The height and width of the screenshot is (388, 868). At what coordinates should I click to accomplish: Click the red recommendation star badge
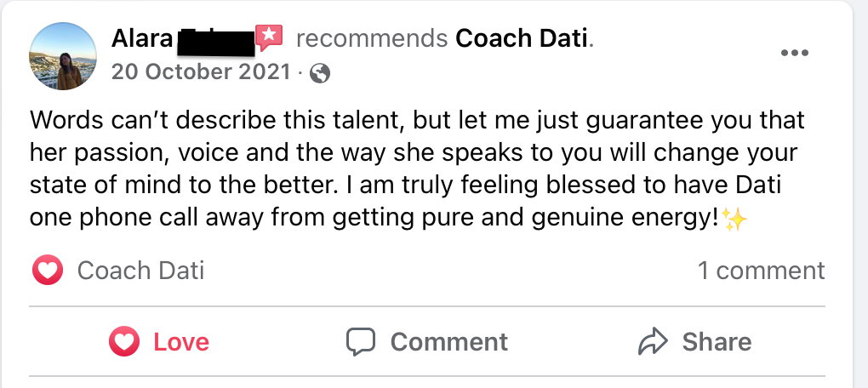click(x=269, y=37)
